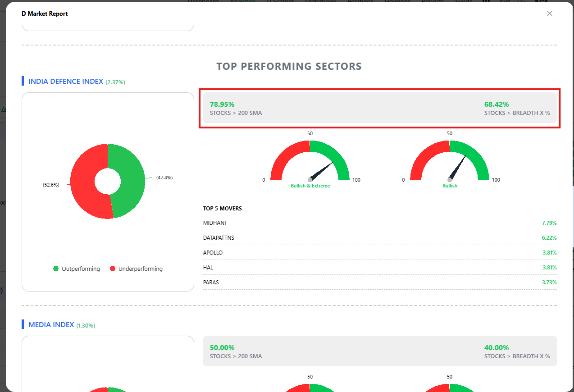Click the TOP PERFORMING SECTORS heading
This screenshot has width=574, height=392.
tap(289, 66)
